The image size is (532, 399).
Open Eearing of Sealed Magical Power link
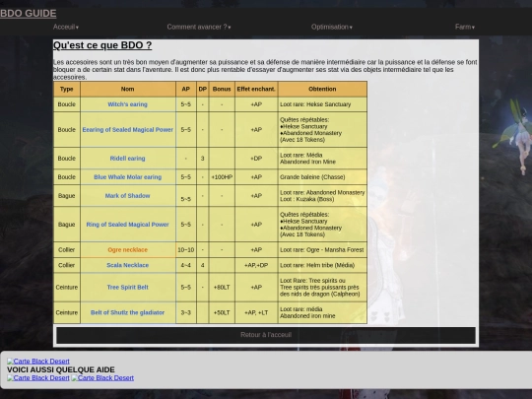127,130
